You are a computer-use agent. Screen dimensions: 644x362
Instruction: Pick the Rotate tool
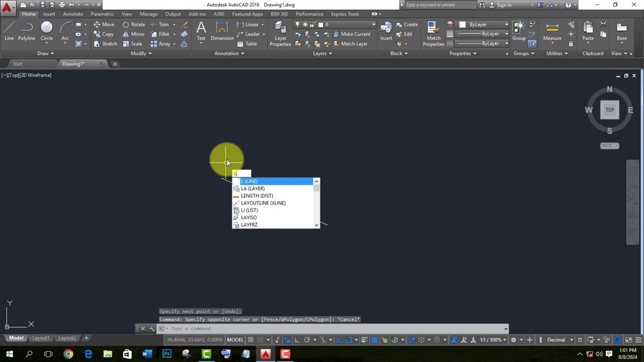(133, 25)
